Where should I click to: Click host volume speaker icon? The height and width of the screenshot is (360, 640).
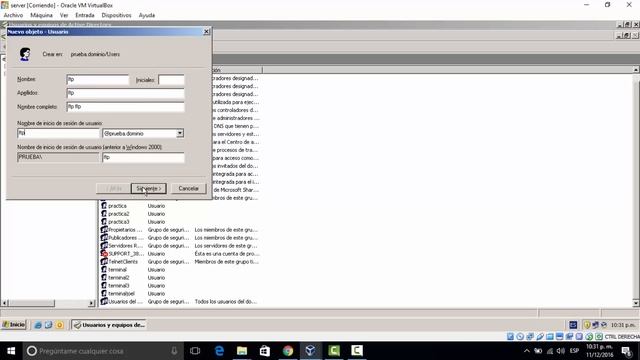[x=561, y=351]
